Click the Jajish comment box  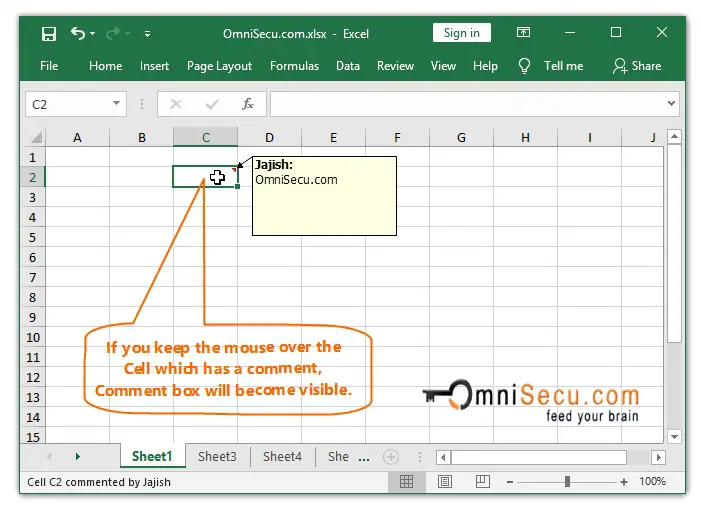[x=324, y=196]
